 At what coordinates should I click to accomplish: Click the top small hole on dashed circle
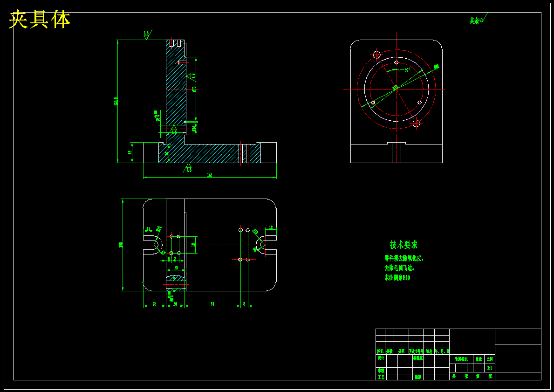[397, 62]
